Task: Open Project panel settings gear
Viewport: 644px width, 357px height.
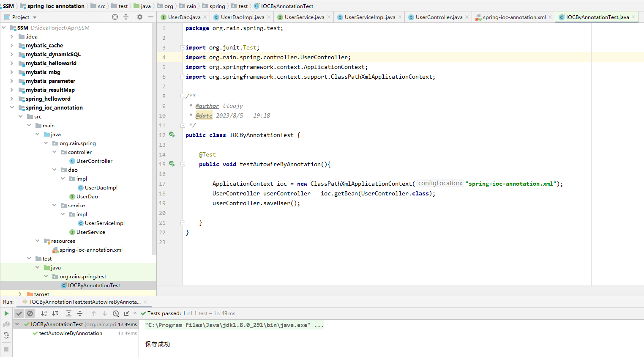Action: (140, 17)
